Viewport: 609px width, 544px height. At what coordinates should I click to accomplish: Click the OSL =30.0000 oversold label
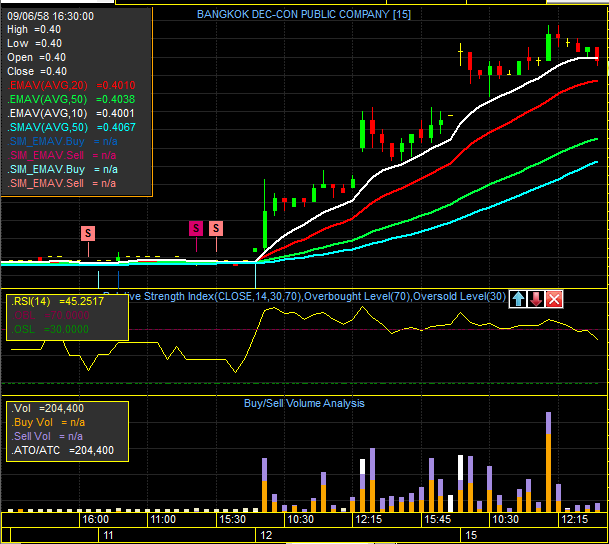click(x=50, y=329)
